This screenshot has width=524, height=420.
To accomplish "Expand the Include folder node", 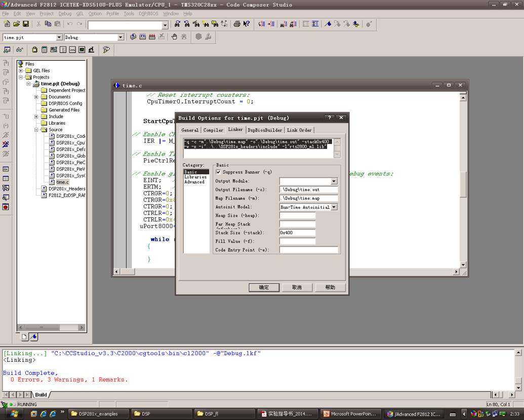I will [36, 117].
